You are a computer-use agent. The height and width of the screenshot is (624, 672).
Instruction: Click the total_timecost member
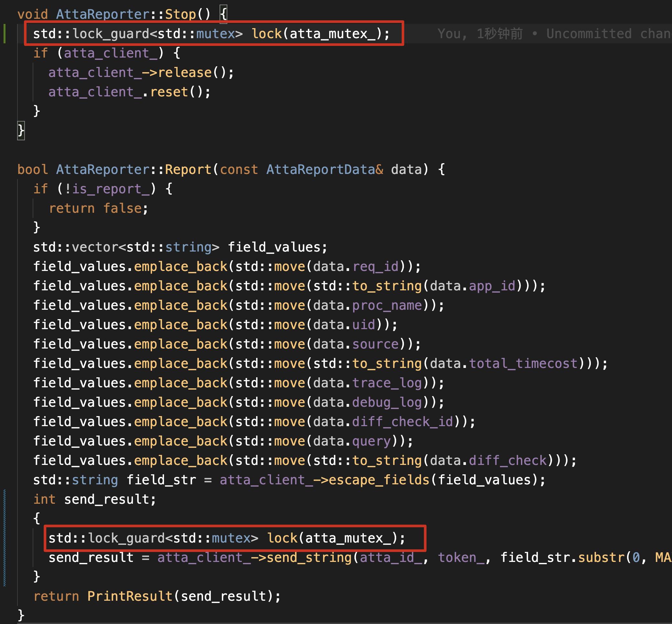(x=523, y=364)
